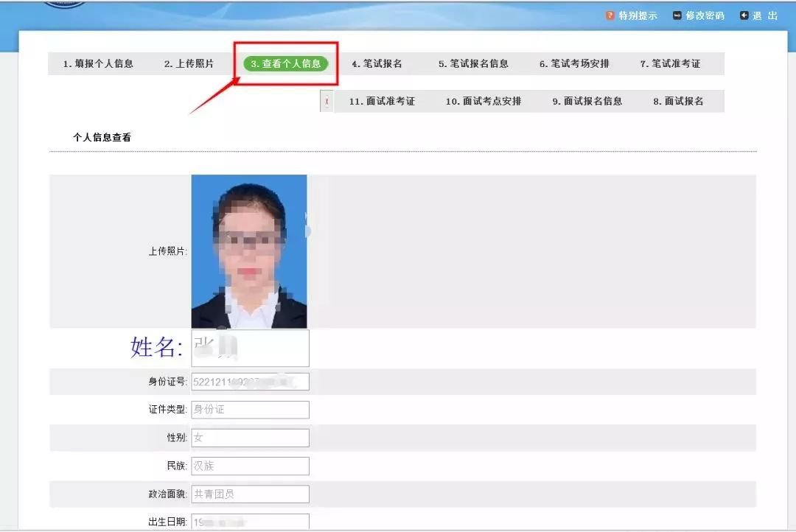Image resolution: width=796 pixels, height=532 pixels.
Task: Click the small icon left of 11.面试准考证
Action: coord(327,102)
